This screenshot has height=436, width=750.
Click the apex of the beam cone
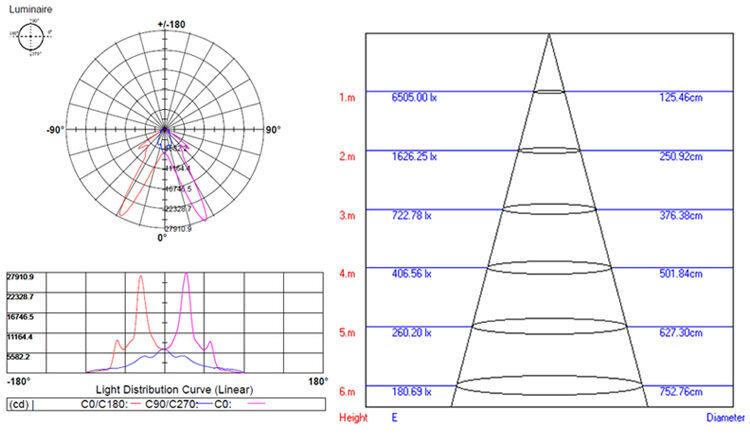[x=548, y=35]
